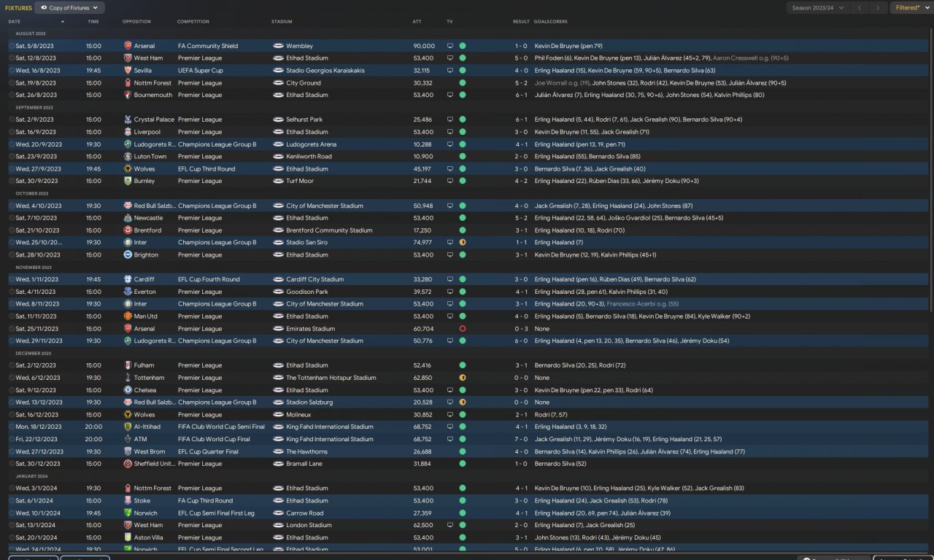Select the Fri, 22/12/2023 fixture row circle

point(12,439)
